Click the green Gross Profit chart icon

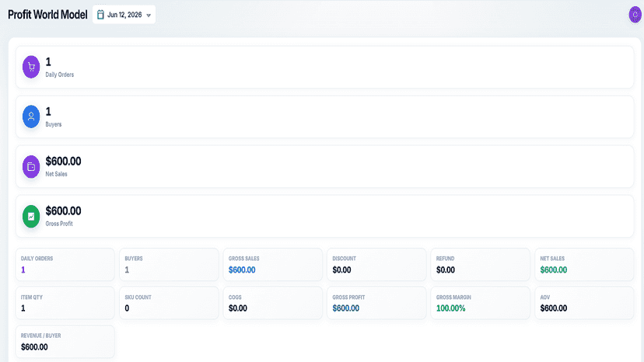tap(31, 216)
